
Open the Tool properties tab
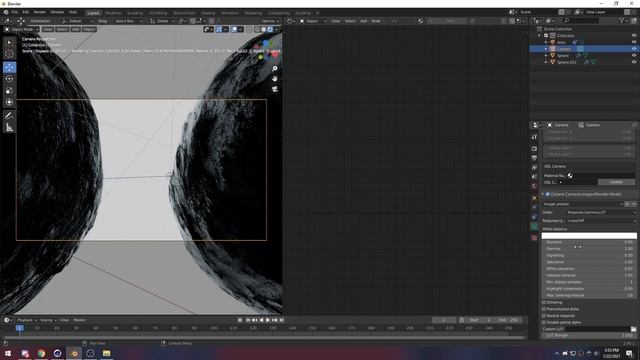(x=534, y=137)
